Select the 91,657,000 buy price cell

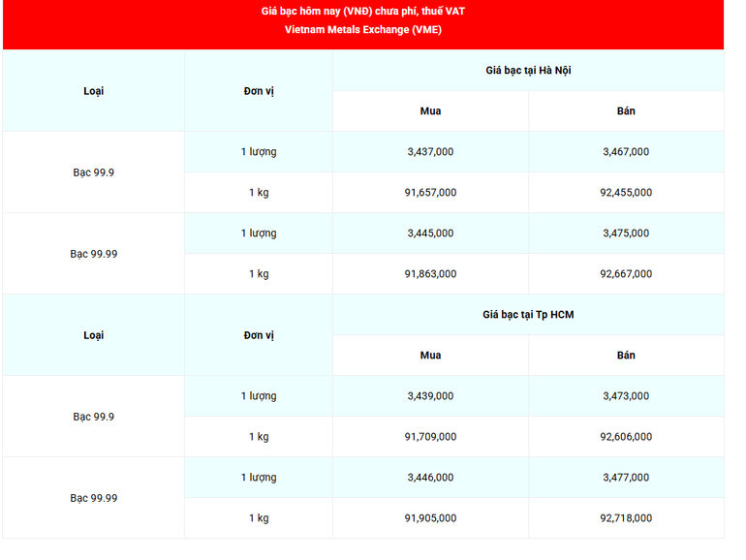(430, 193)
